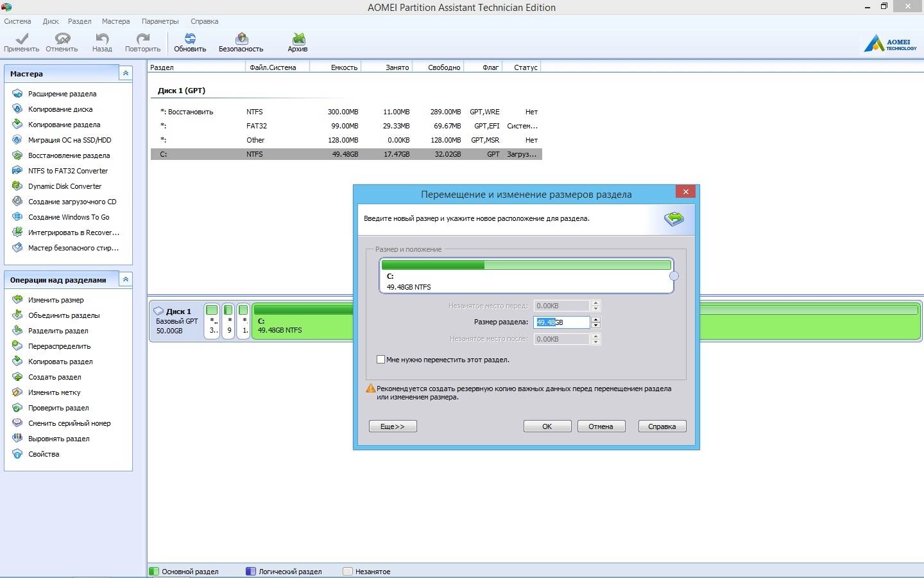The image size is (924, 578).
Task: Collapse the Операции над разделами panel
Action: tap(126, 279)
